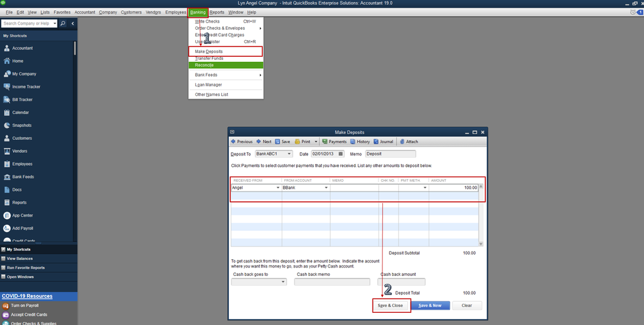The height and width of the screenshot is (325, 644).
Task: Open the Vendors menu in menu bar
Action: [x=153, y=12]
